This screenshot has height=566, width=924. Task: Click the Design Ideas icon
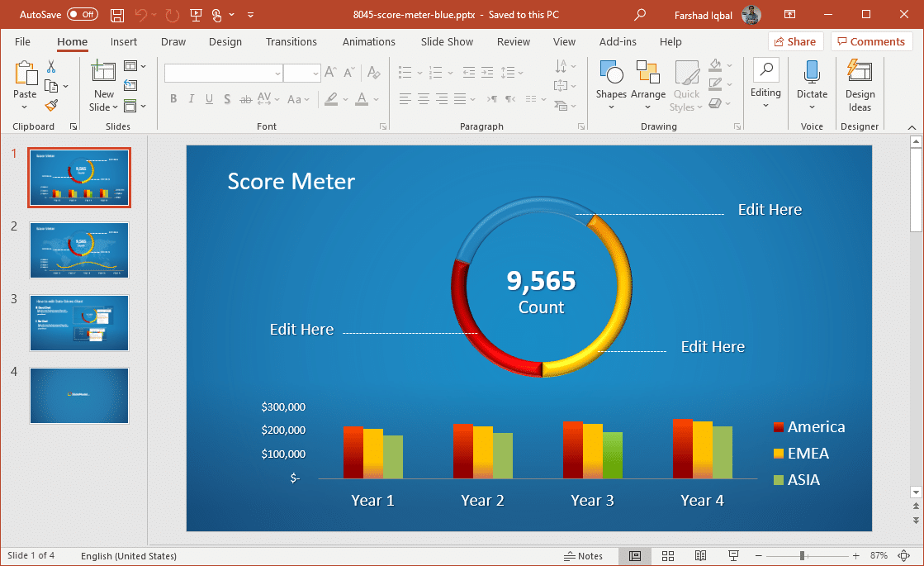click(x=860, y=84)
